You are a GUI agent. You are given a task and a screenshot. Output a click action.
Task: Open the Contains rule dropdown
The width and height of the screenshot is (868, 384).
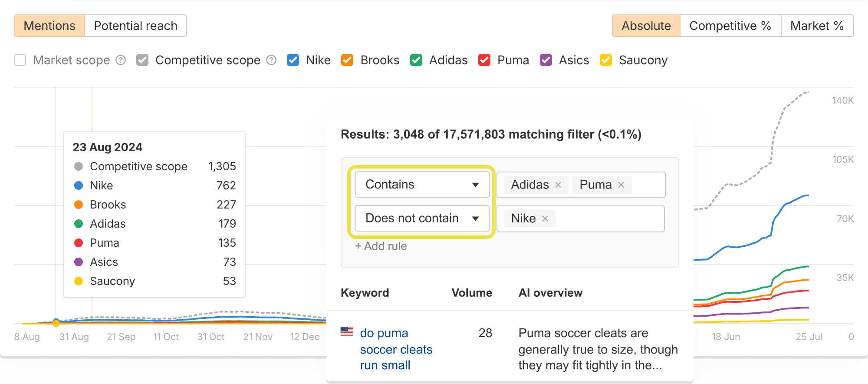tap(422, 185)
